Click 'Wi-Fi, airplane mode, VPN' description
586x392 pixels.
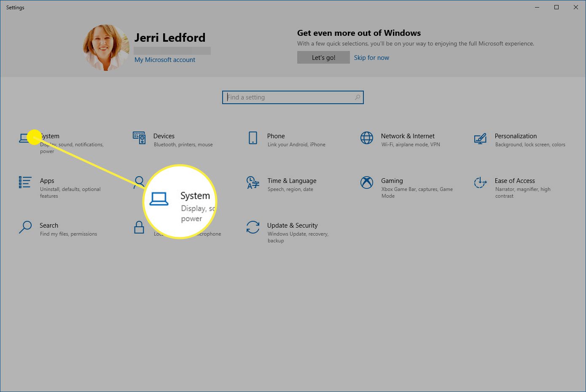411,145
